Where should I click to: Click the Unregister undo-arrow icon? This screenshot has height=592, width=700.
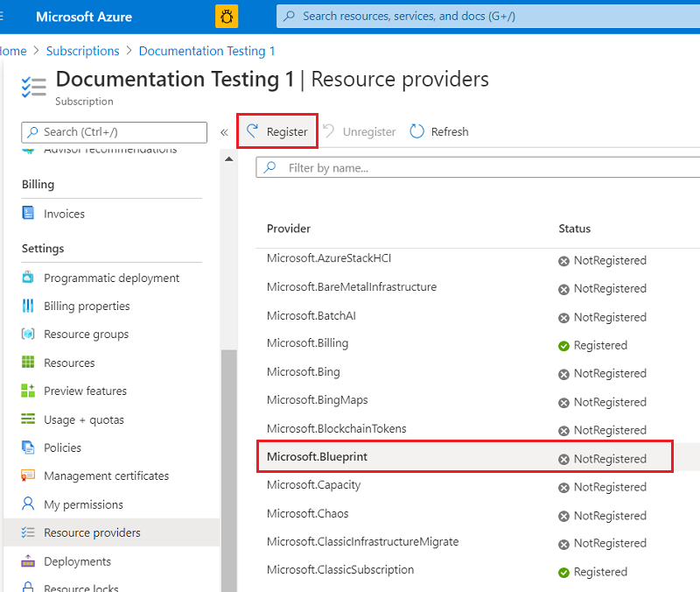[x=329, y=130]
